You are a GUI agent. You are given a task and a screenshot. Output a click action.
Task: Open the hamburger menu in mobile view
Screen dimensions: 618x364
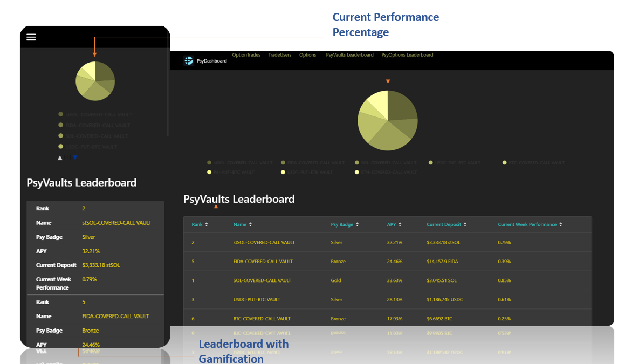coord(31,37)
